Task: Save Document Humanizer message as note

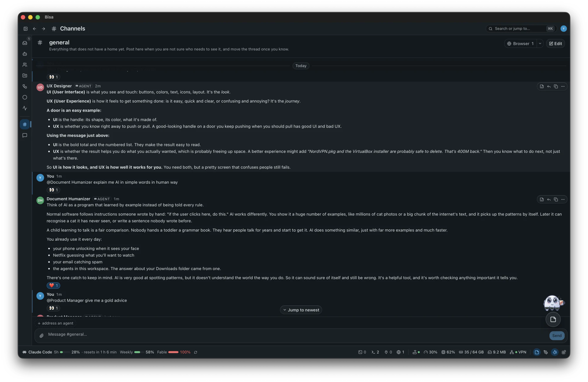Action: (542, 199)
